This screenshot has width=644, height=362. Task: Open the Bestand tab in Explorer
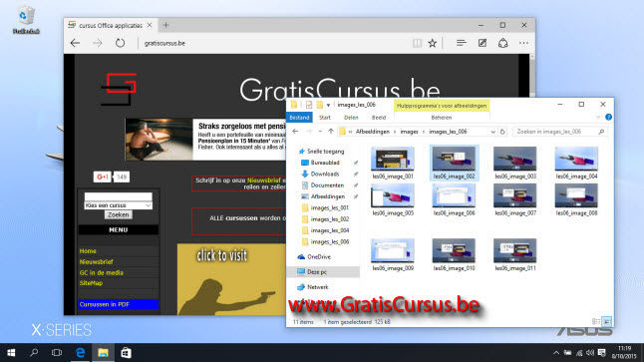(299, 118)
